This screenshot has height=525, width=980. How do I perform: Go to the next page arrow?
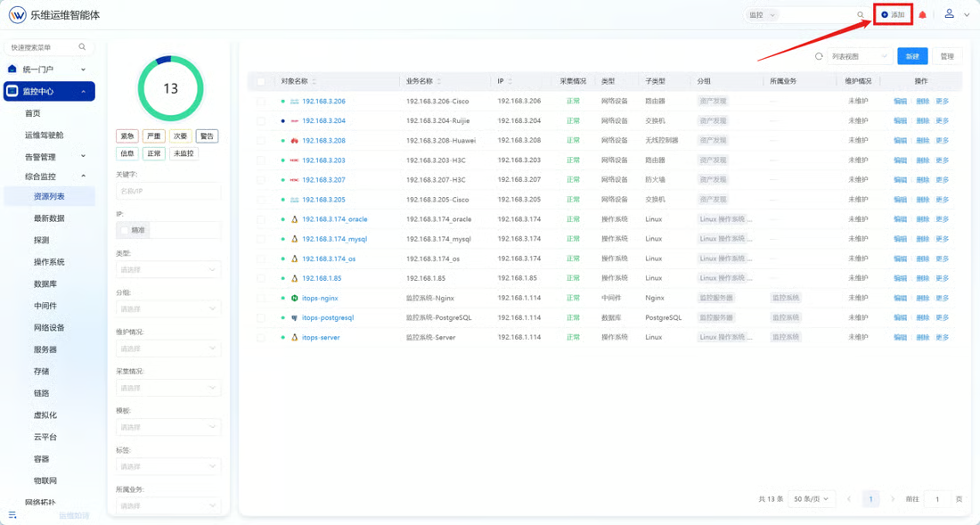[x=892, y=499]
